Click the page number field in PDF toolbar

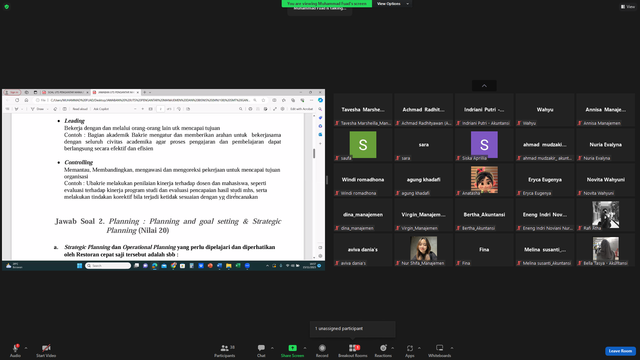coord(160,109)
